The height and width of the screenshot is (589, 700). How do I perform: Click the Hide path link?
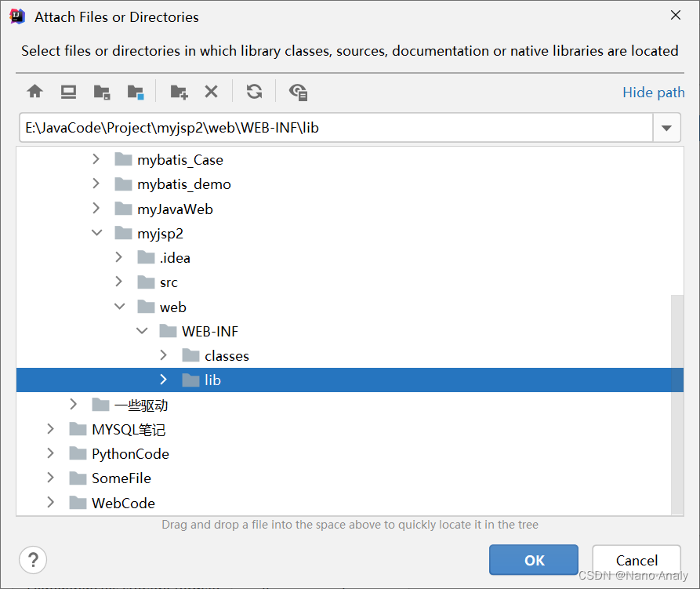pos(654,93)
